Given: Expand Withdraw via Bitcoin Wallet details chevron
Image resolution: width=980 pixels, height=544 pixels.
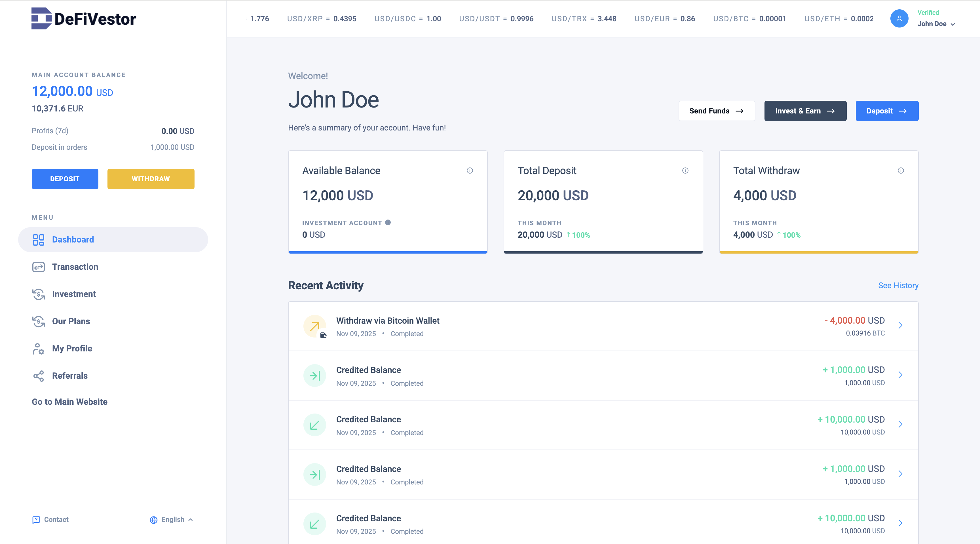Looking at the screenshot, I should [x=900, y=325].
